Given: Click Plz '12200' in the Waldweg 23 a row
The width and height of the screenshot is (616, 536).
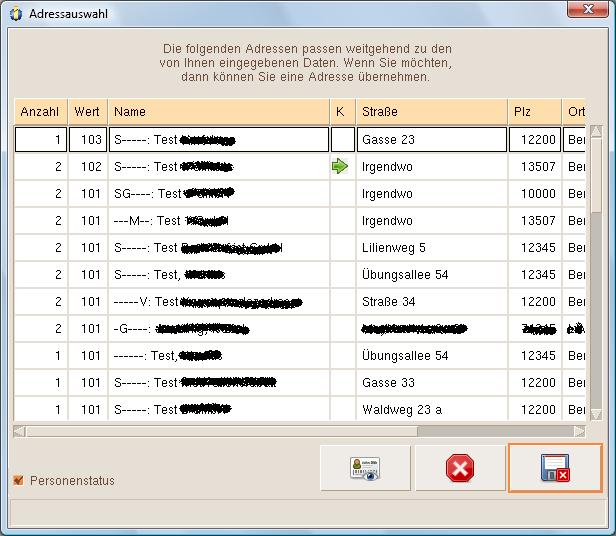Looking at the screenshot, I should (535, 409).
